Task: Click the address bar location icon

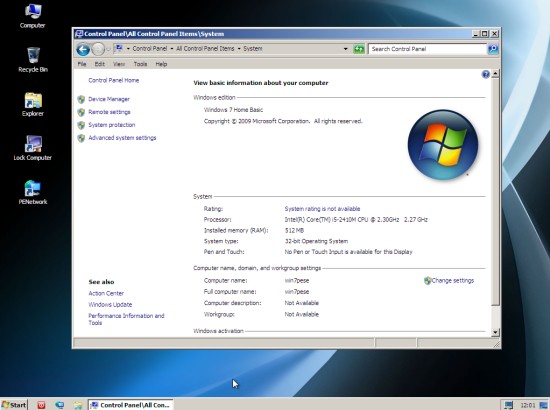Action: pos(119,48)
